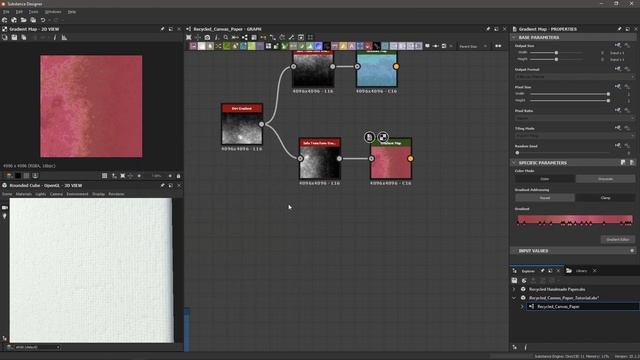Open the Pixel Ratio dropdown

click(575, 118)
